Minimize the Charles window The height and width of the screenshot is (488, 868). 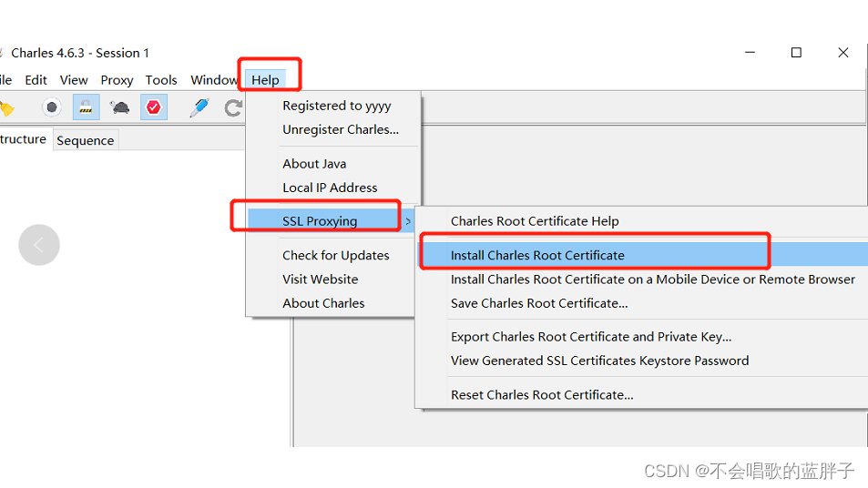[x=750, y=53]
